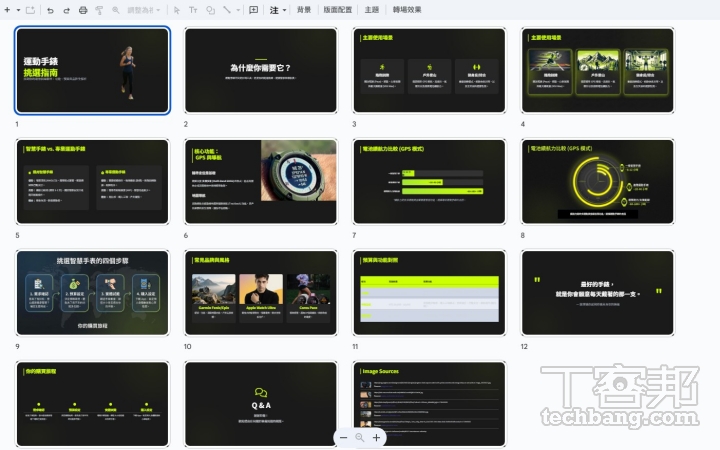Open the zoom level dropdown 調整為
Screen dimensions: 720x450
pos(143,10)
